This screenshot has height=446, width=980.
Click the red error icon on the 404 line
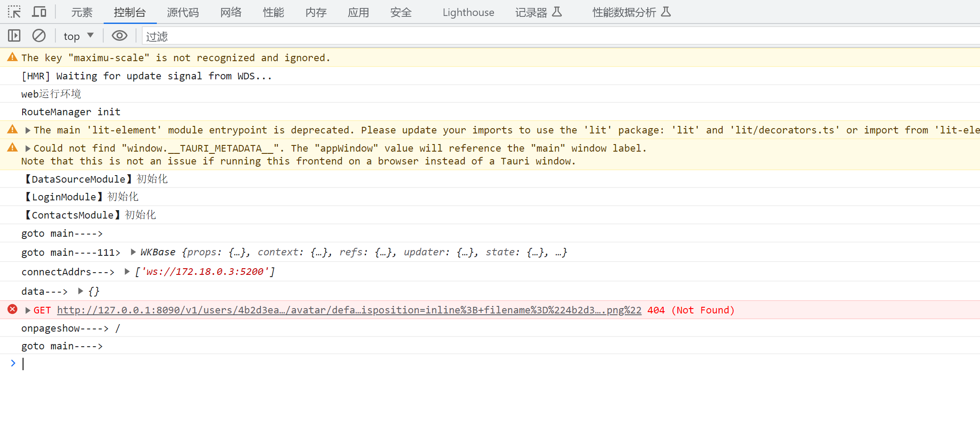(12, 309)
